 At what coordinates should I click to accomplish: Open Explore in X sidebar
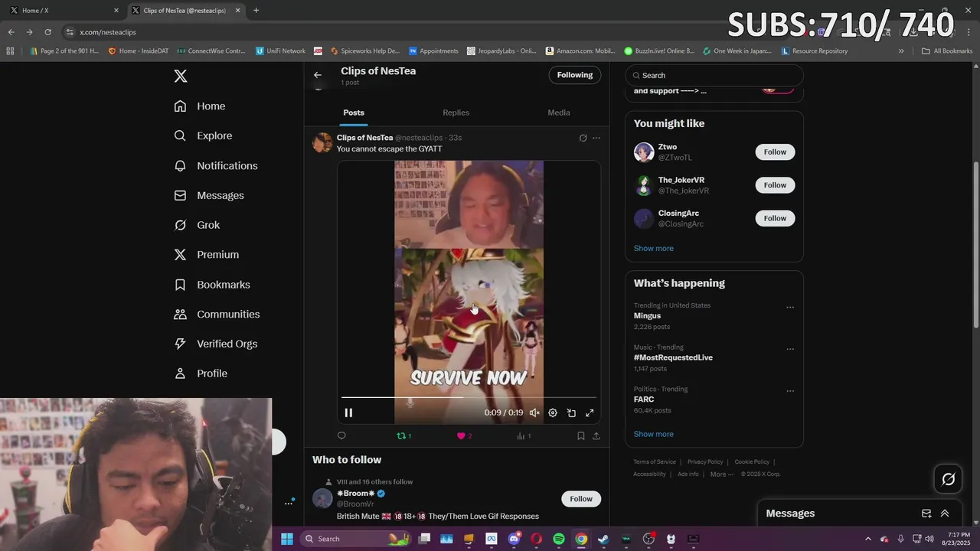pyautogui.click(x=203, y=135)
